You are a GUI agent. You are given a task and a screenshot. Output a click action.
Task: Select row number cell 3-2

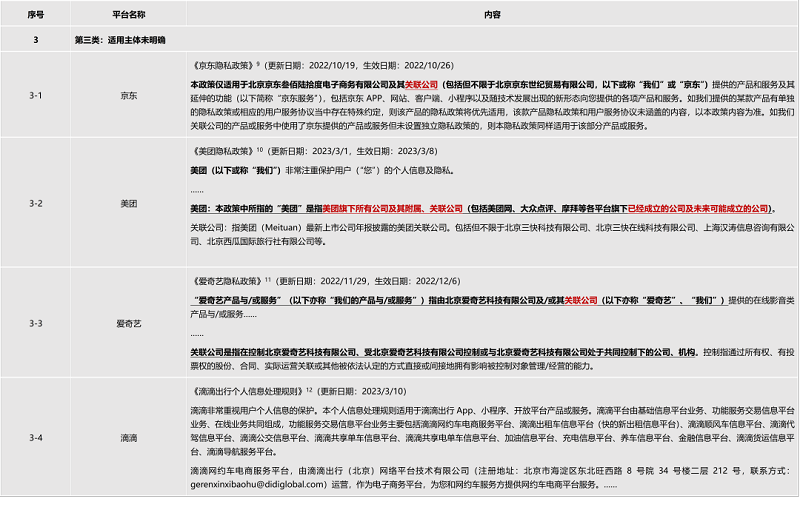click(36, 204)
